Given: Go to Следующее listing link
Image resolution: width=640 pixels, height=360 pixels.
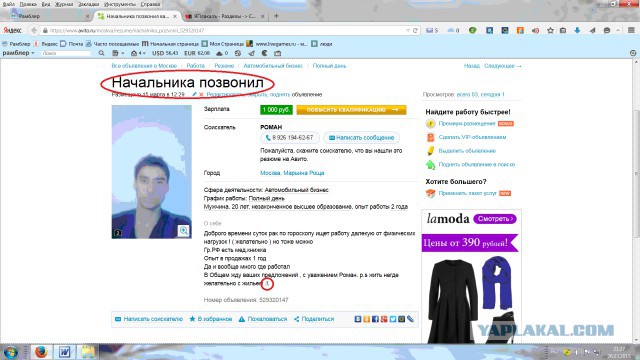Looking at the screenshot, I should click(x=503, y=66).
